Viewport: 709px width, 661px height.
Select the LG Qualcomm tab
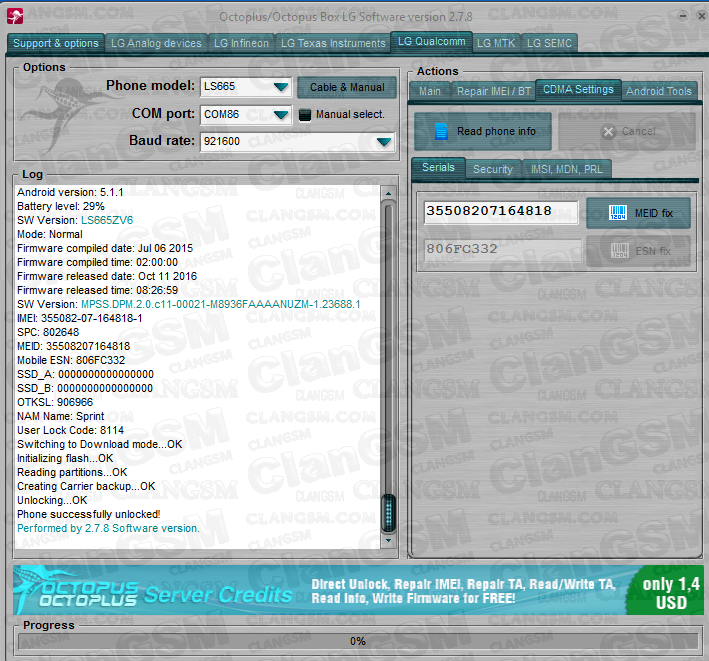[x=431, y=42]
